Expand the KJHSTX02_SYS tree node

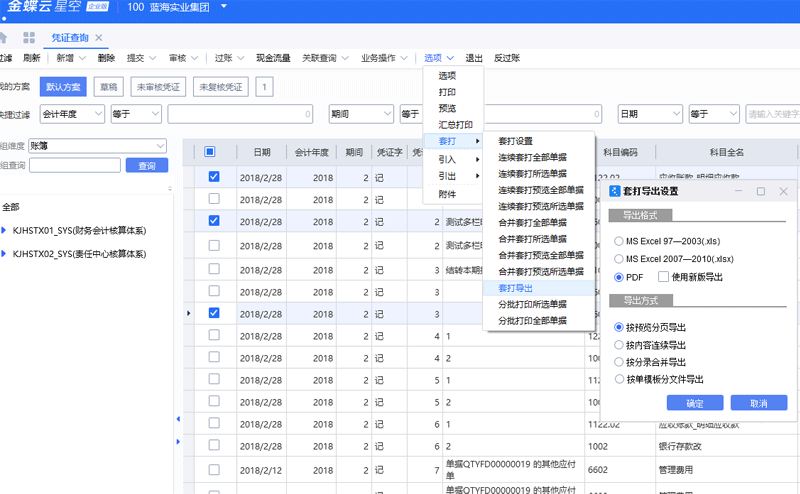click(x=4, y=254)
